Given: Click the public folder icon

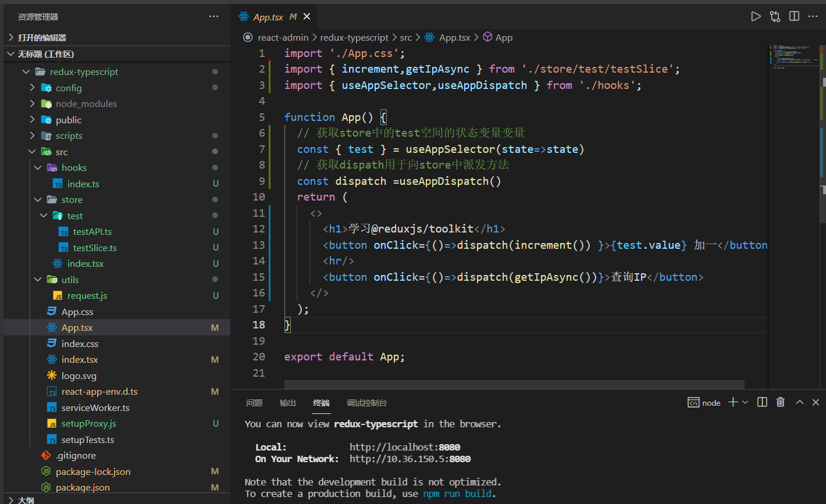Looking at the screenshot, I should 47,120.
